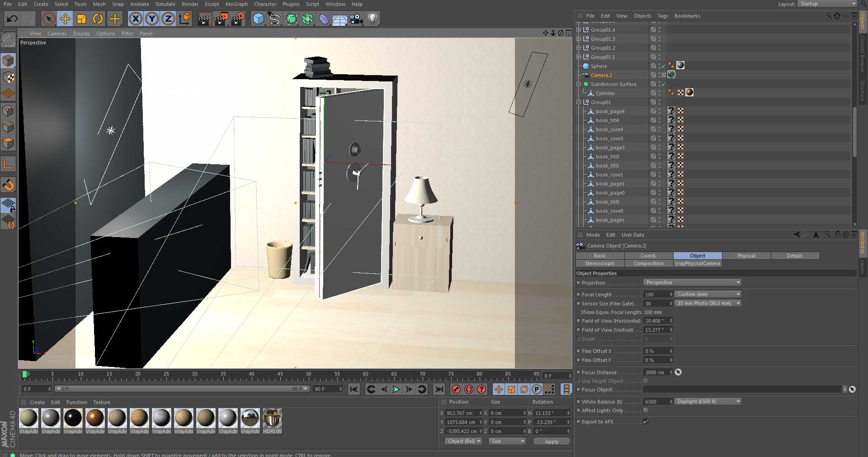Enable the Affect Lights Only checkbox
Image resolution: width=868 pixels, height=457 pixels.
pos(646,410)
